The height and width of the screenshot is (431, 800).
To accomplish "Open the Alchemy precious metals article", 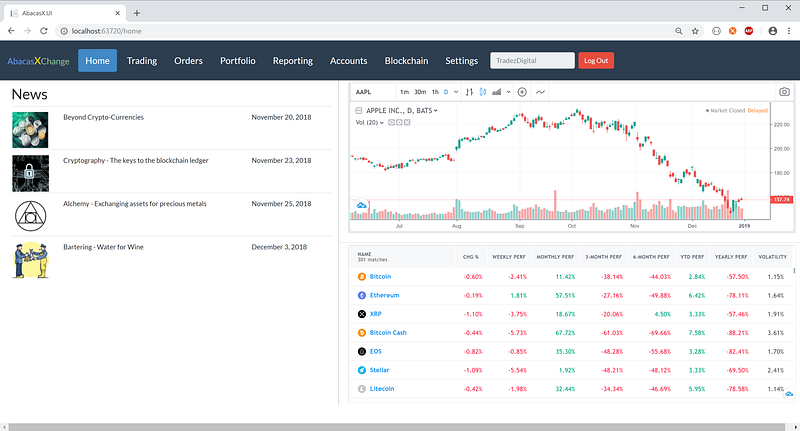I will tap(135, 204).
